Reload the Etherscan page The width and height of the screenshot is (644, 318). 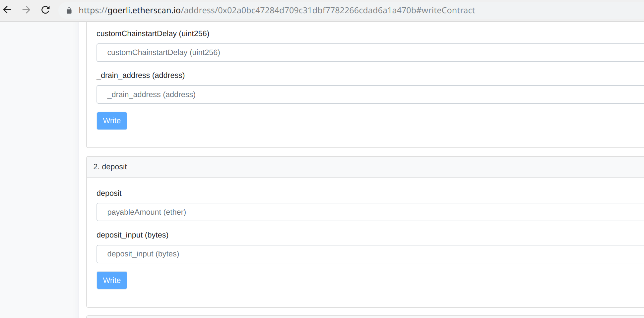(x=45, y=10)
